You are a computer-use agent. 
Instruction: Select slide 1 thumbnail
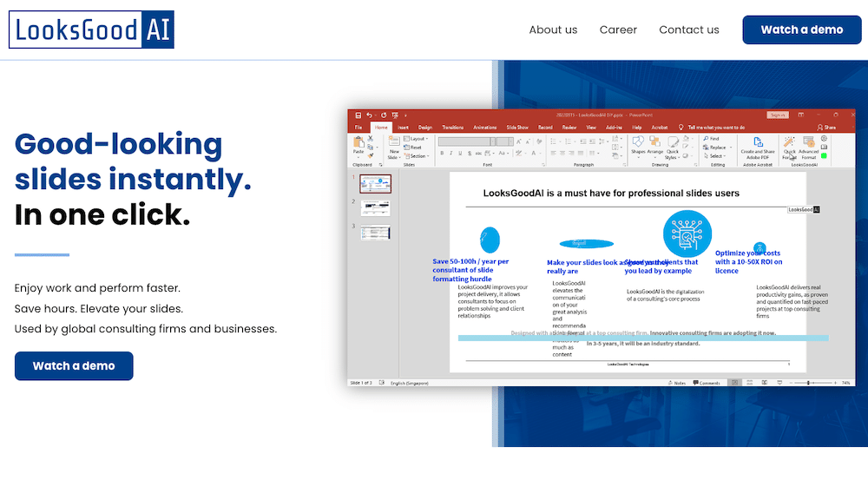[x=375, y=183]
